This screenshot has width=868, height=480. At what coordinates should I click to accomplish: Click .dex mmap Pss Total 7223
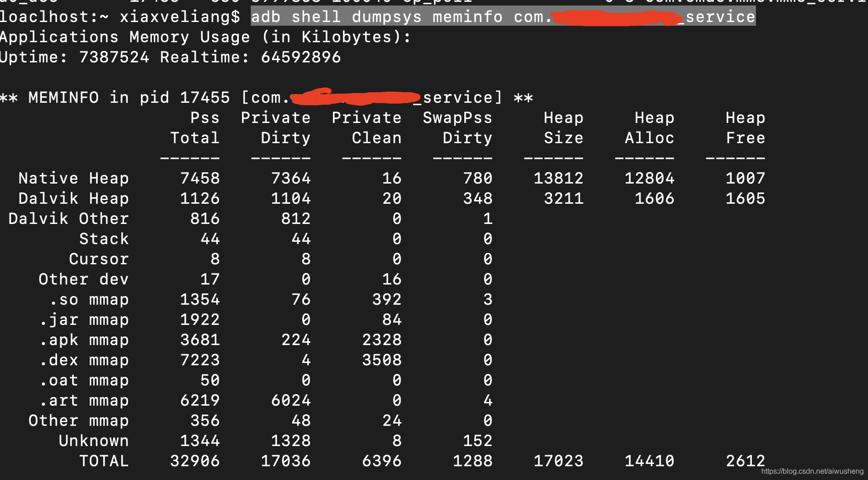200,360
